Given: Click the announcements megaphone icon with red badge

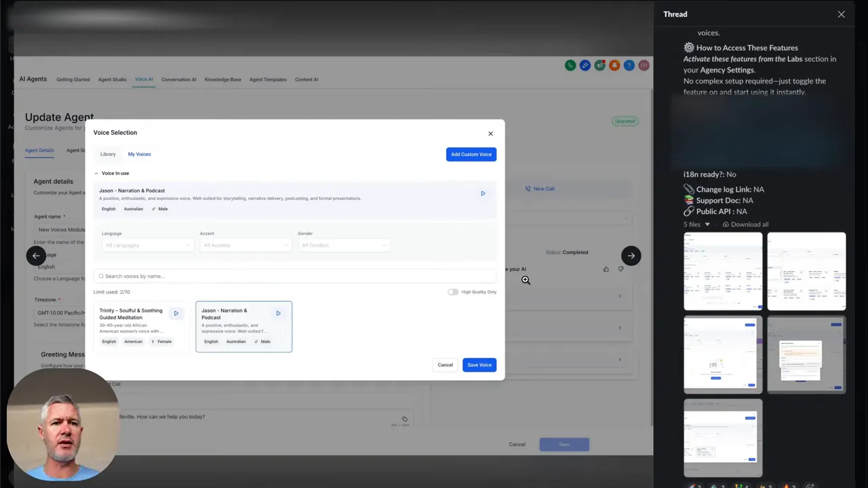Looking at the screenshot, I should point(599,65).
